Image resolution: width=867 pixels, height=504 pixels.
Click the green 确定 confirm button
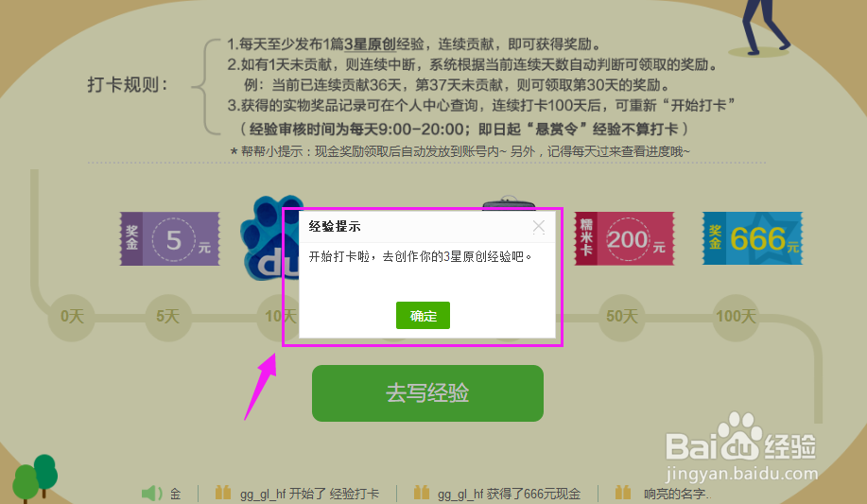pos(423,315)
